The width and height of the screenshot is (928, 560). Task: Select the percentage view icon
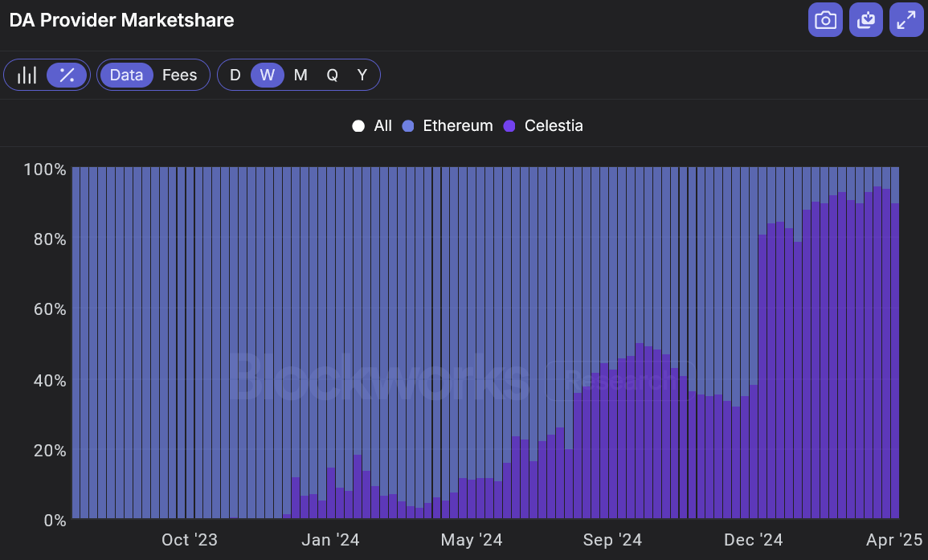point(66,75)
